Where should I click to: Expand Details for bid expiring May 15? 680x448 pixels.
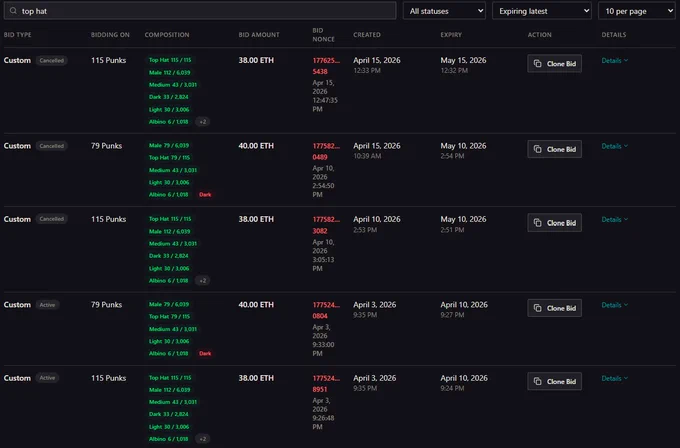(615, 61)
